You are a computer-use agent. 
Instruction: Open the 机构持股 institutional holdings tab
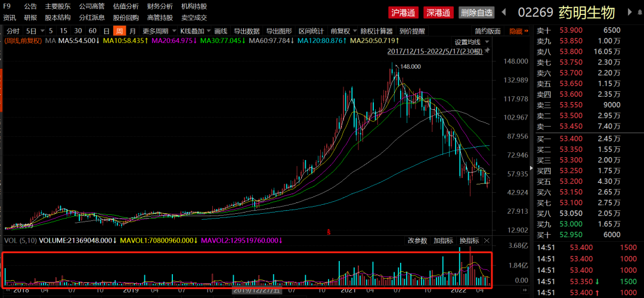click(194, 6)
